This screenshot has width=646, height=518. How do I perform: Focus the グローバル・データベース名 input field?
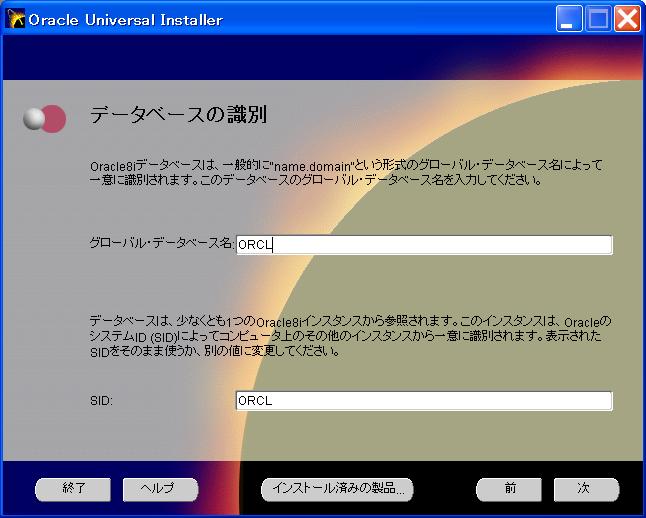(x=424, y=245)
